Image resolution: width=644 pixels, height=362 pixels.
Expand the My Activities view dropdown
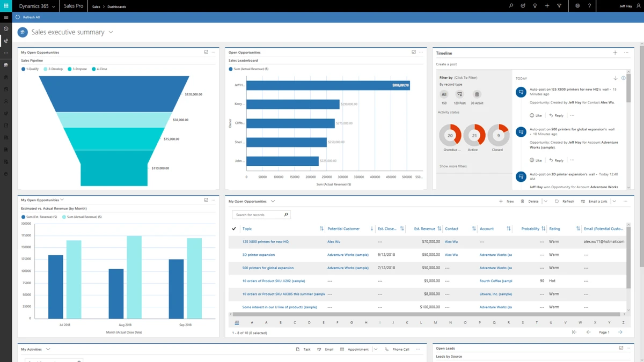click(48, 349)
